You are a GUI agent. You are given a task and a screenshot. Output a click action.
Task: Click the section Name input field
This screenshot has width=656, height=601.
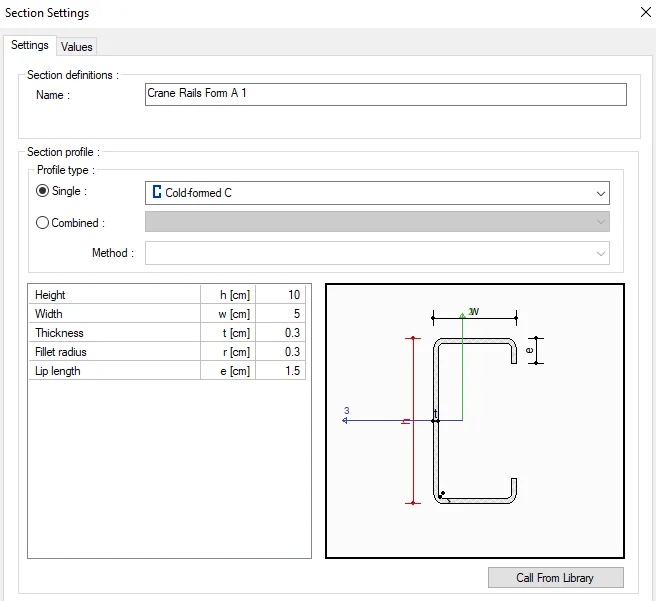pyautogui.click(x=385, y=94)
